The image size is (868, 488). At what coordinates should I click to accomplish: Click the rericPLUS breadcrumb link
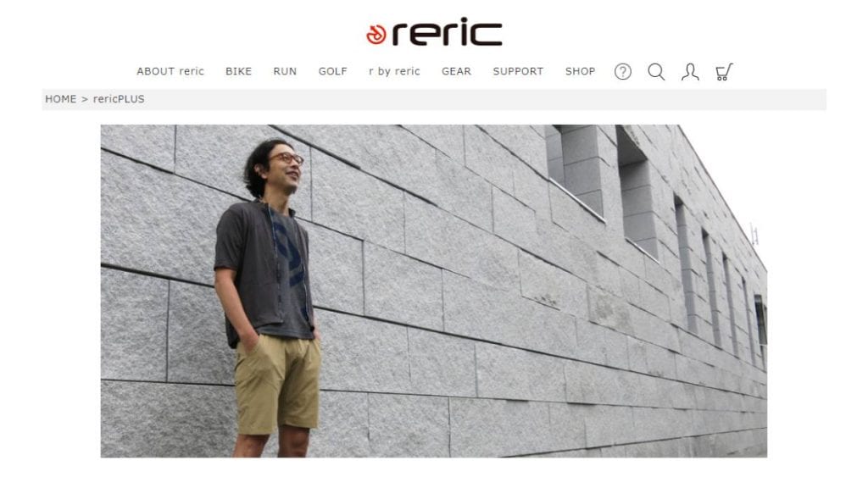tap(119, 99)
